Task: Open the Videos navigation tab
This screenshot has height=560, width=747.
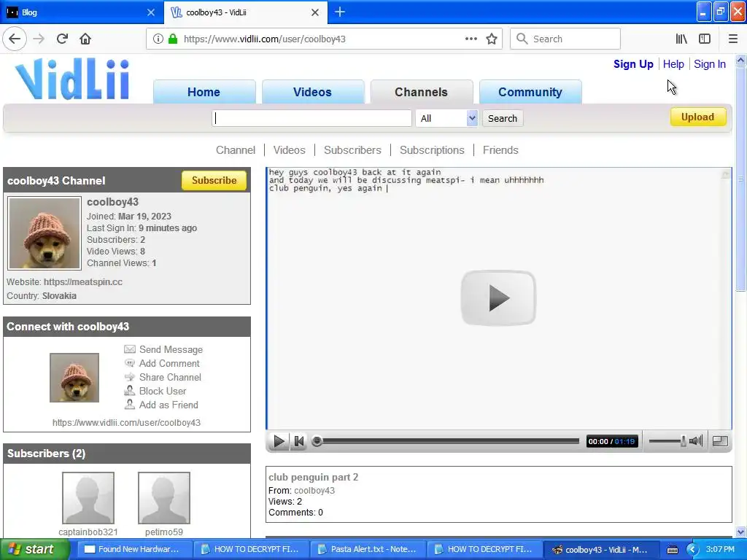Action: pos(312,92)
